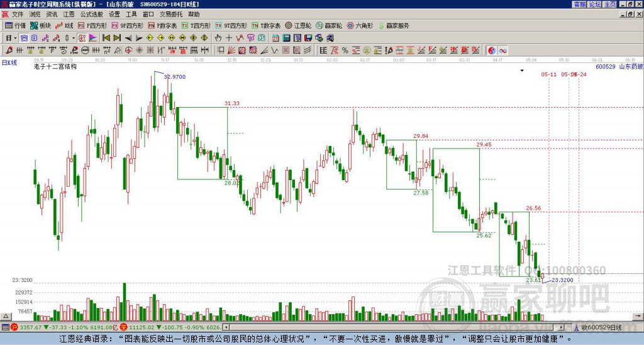The width and height of the screenshot is (644, 345).
Task: Open the 六角形 hexagon tool
Action: [x=360, y=25]
